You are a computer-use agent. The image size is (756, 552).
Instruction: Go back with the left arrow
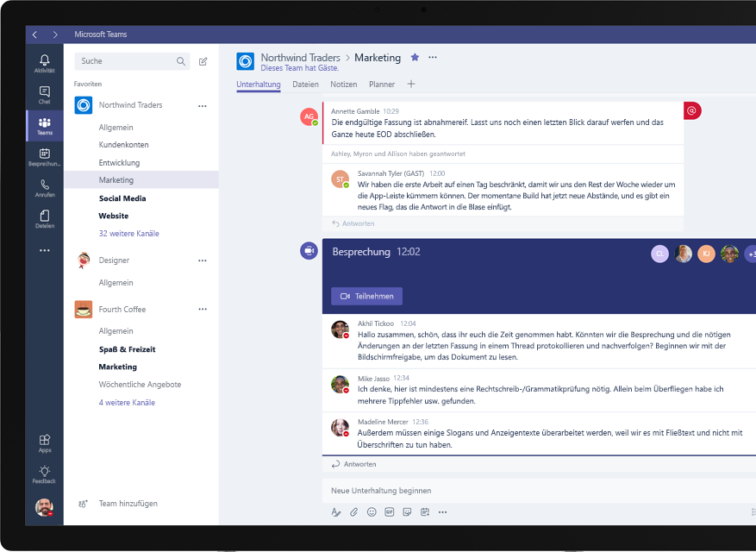34,34
